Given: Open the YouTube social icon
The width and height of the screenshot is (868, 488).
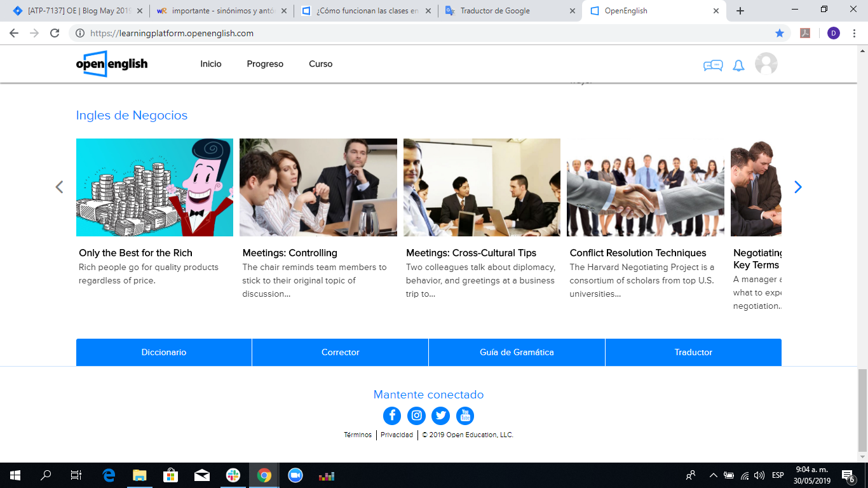Looking at the screenshot, I should pos(465,416).
